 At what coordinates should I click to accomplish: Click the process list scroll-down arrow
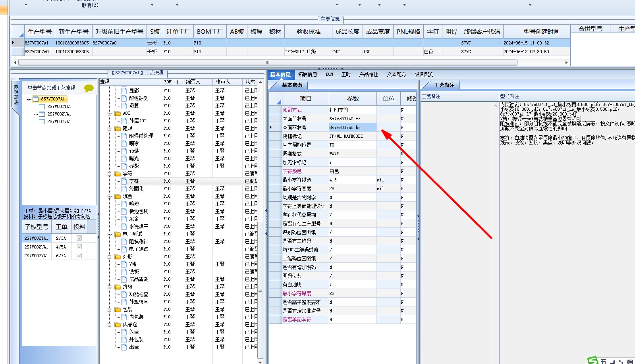(261, 362)
